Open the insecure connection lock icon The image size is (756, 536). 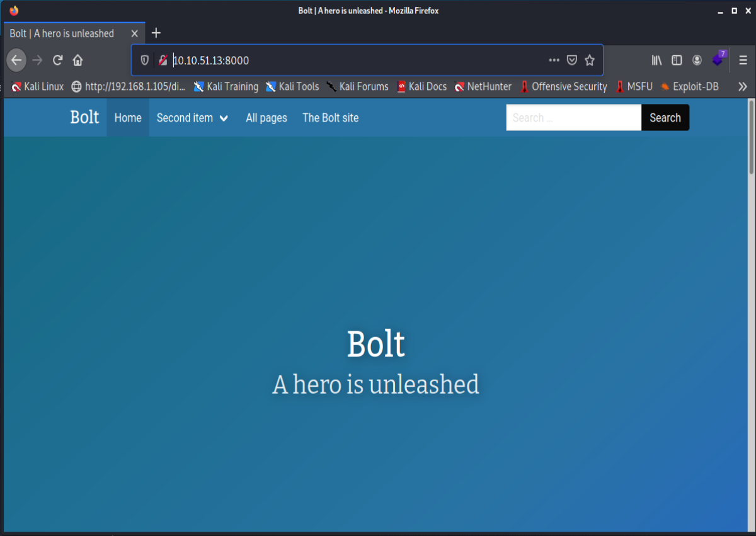(163, 60)
